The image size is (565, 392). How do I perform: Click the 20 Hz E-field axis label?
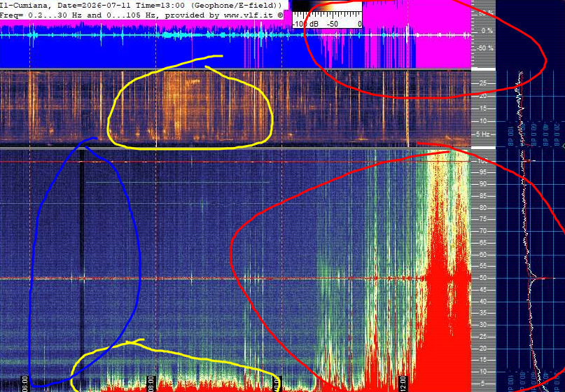pyautogui.click(x=482, y=348)
